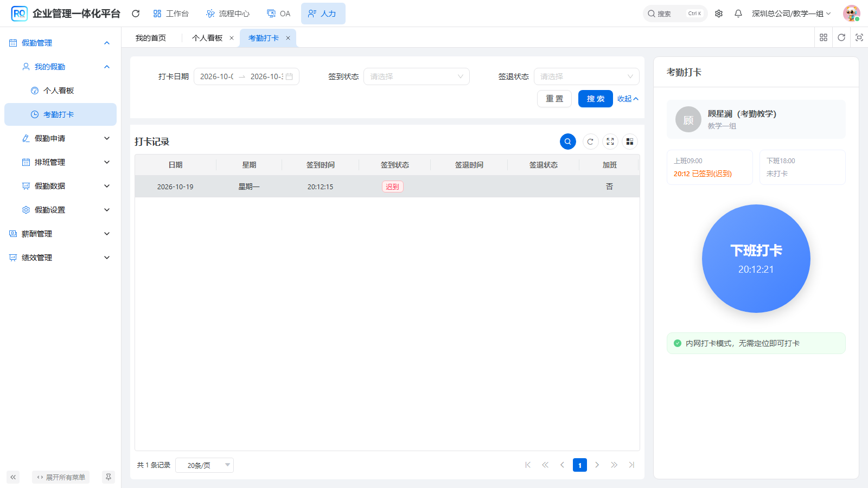Click the user avatar in the top right
This screenshot has width=868, height=488.
pyautogui.click(x=851, y=14)
